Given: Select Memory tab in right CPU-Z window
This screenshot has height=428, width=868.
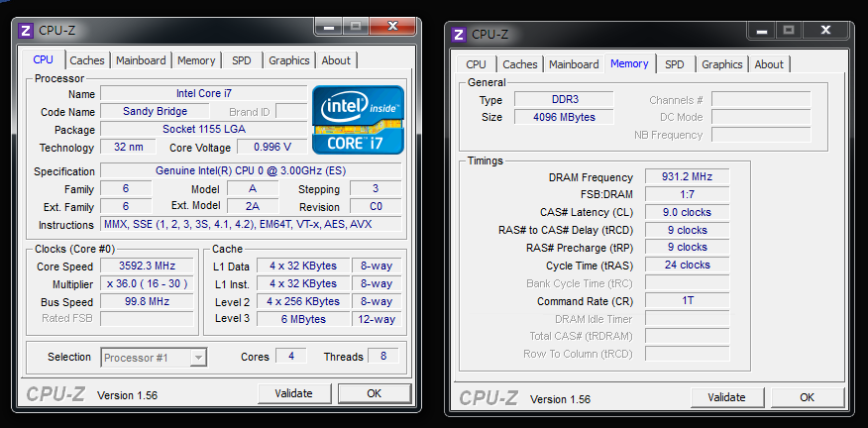Looking at the screenshot, I should (x=629, y=63).
